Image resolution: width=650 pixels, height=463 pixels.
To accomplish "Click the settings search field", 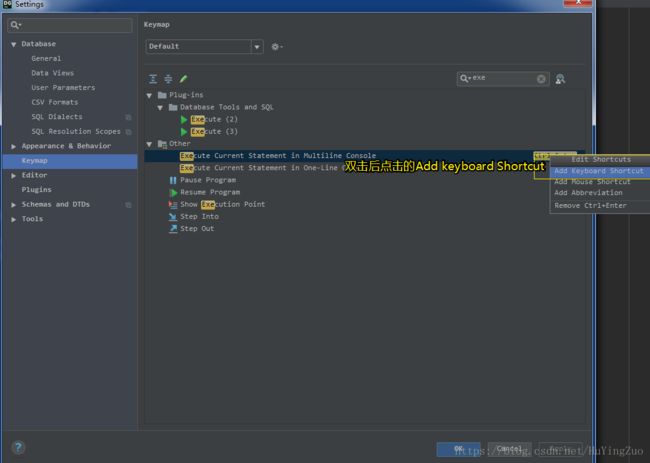I will tap(70, 24).
